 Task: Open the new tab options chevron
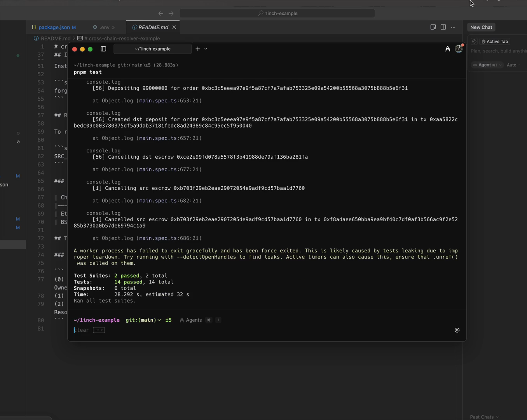(206, 49)
